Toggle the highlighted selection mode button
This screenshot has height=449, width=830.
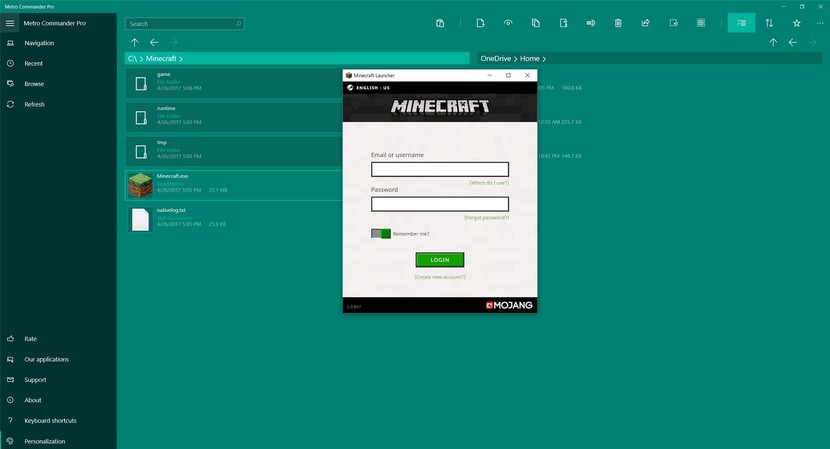pos(742,23)
